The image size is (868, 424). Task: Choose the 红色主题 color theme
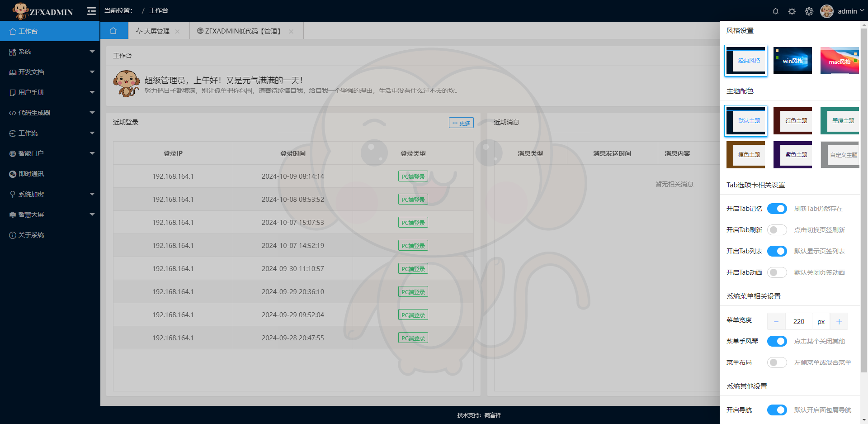(x=793, y=121)
